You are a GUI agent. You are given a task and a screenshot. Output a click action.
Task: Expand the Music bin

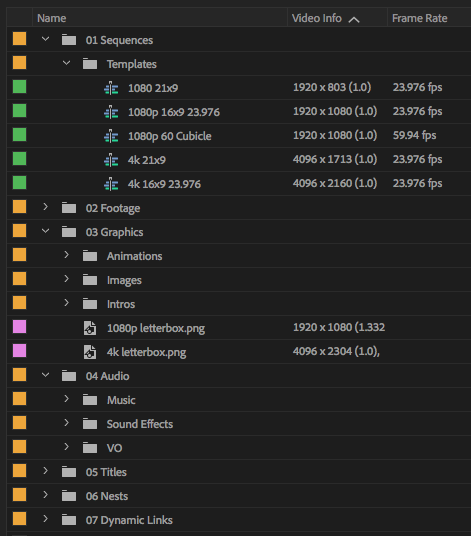[x=66, y=399]
